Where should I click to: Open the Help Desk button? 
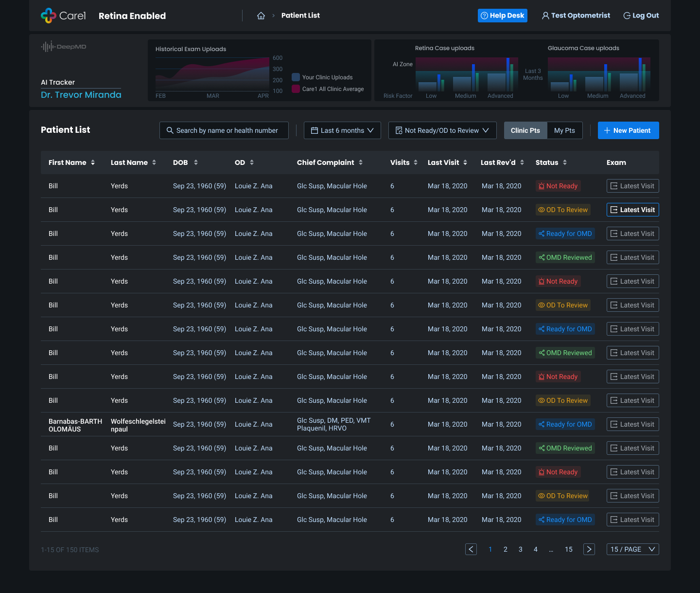point(502,16)
